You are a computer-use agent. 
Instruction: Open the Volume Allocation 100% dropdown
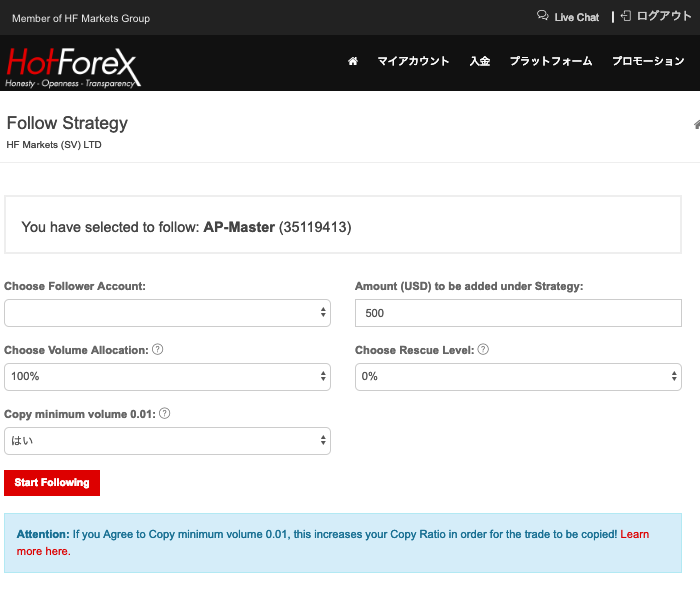(x=167, y=377)
